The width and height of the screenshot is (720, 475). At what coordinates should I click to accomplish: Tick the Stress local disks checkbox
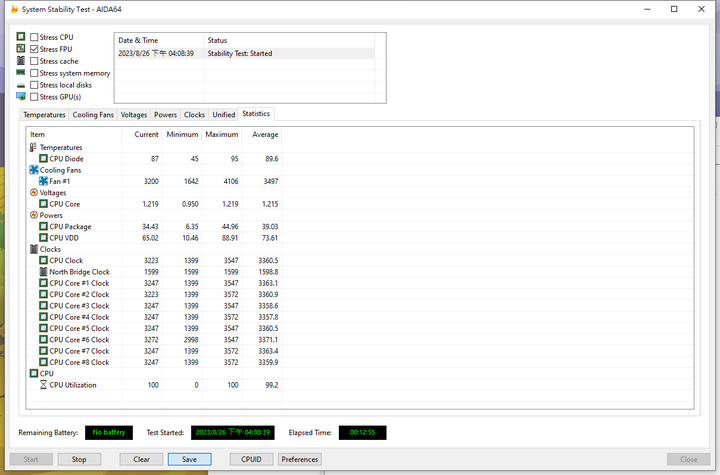(34, 85)
